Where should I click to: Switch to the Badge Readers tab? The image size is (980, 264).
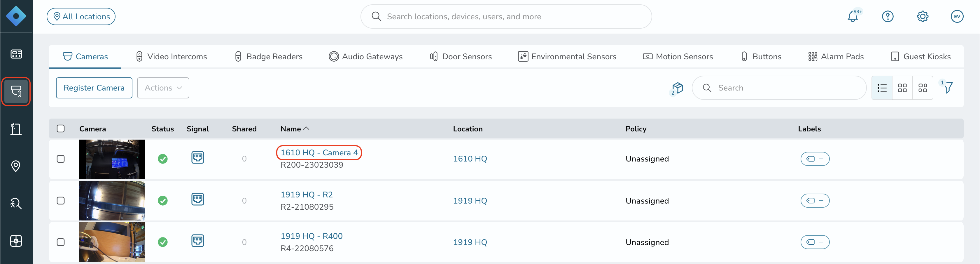click(269, 56)
